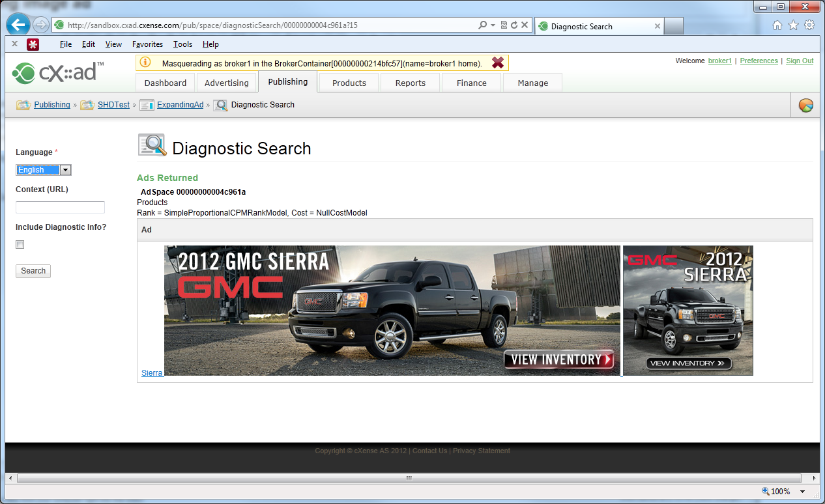Image resolution: width=825 pixels, height=504 pixels.
Task: Switch to the Products tab
Action: click(x=349, y=83)
